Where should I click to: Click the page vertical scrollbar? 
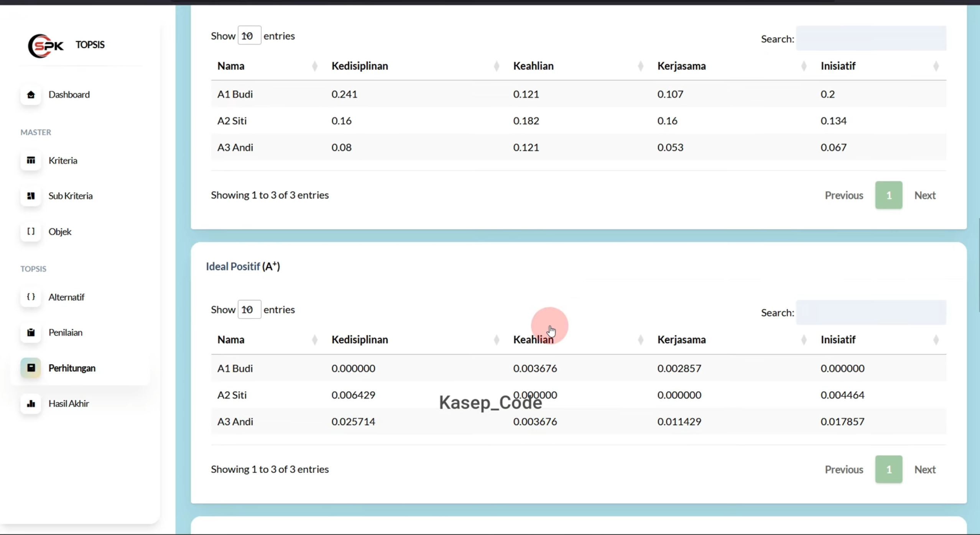(978, 265)
